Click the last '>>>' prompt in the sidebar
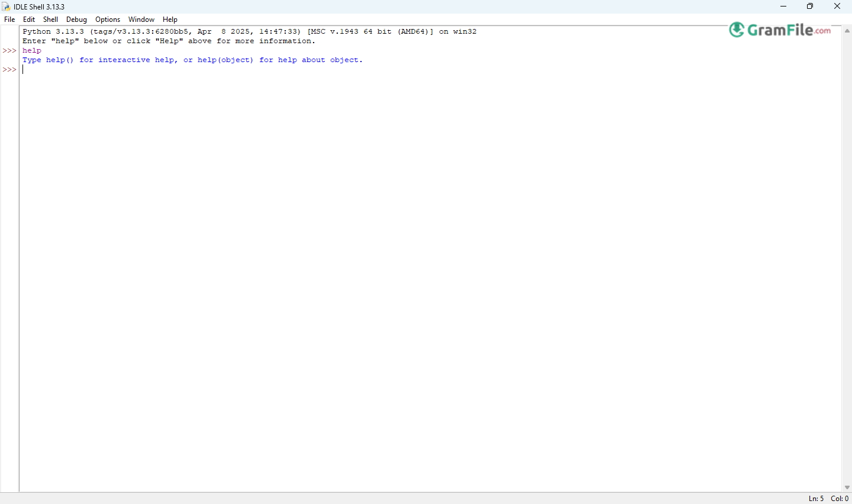 pos(9,69)
